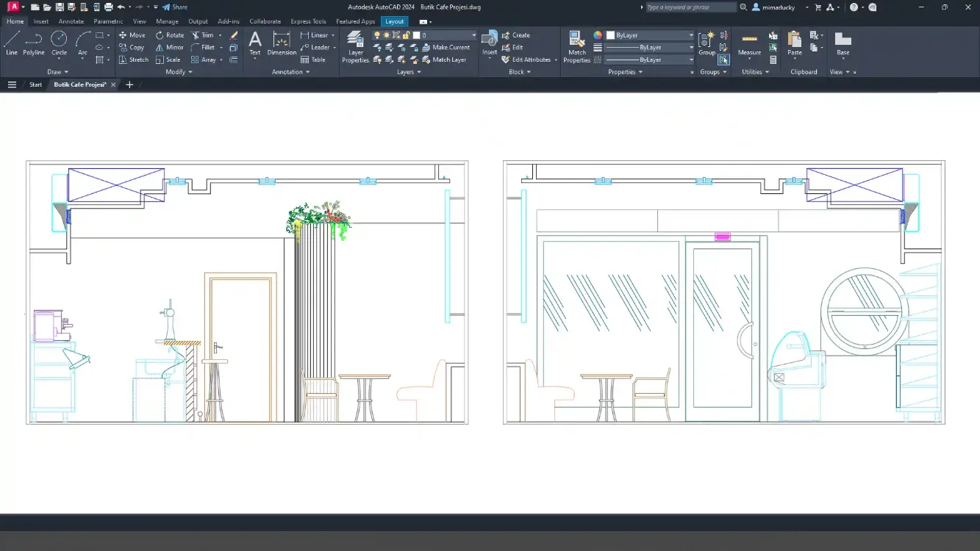Screen dimensions: 980x551
Task: Toggle layer on/off lightbulb in layer dropdown
Action: click(377, 35)
